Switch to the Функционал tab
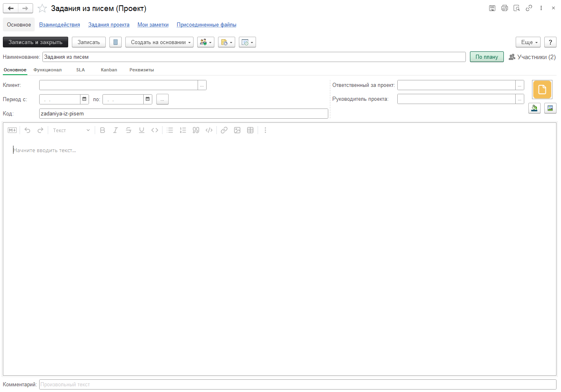The width and height of the screenshot is (561, 392). pyautogui.click(x=47, y=70)
